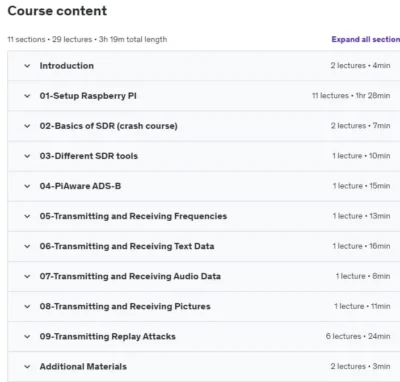Click 6 lectures 24min label
400x382 pixels.
click(x=358, y=336)
